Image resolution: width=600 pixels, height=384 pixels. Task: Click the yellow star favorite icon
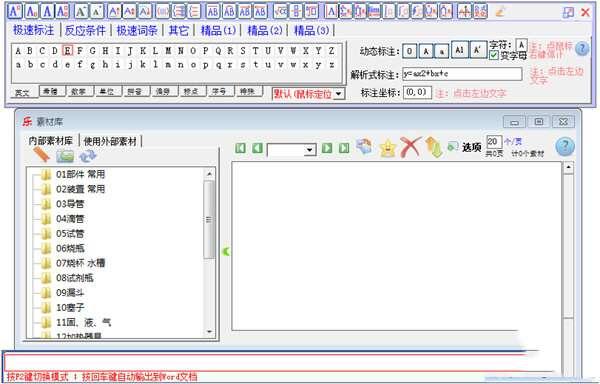pos(387,148)
